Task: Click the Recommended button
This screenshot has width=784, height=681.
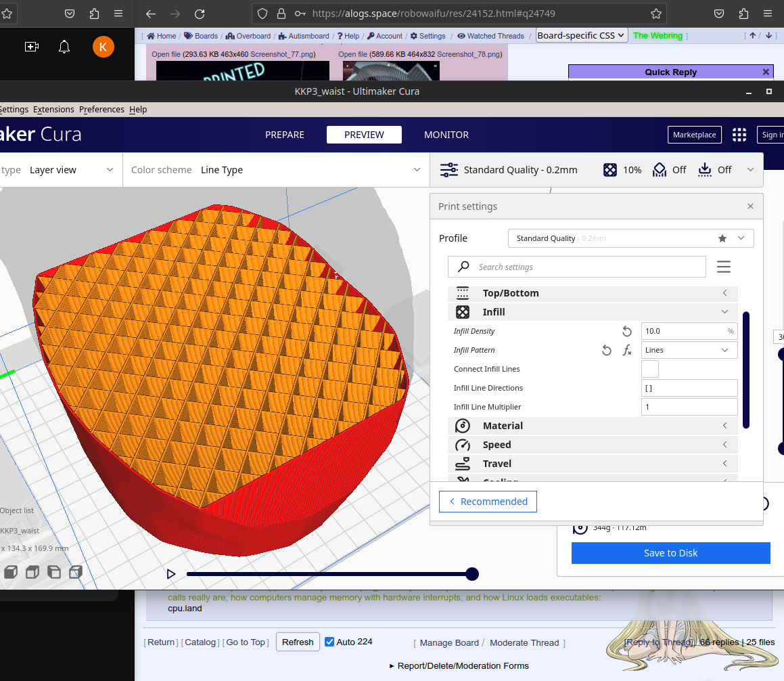Action: point(488,502)
